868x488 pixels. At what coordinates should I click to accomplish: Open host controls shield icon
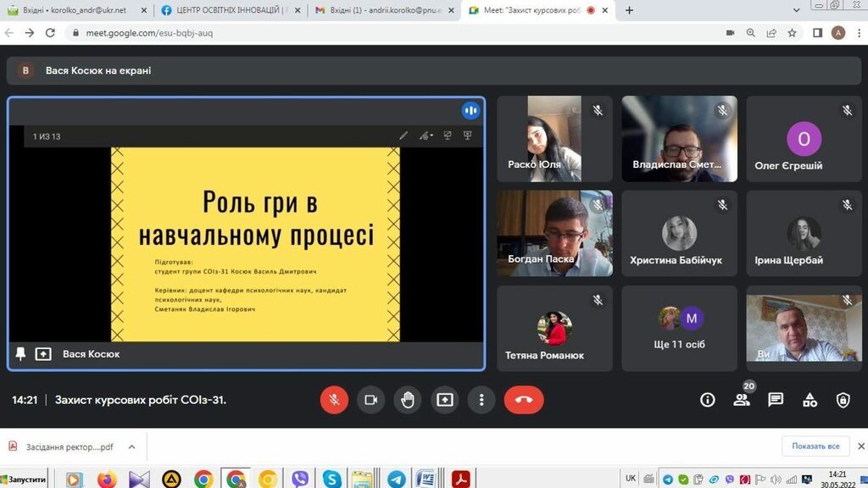tap(843, 400)
